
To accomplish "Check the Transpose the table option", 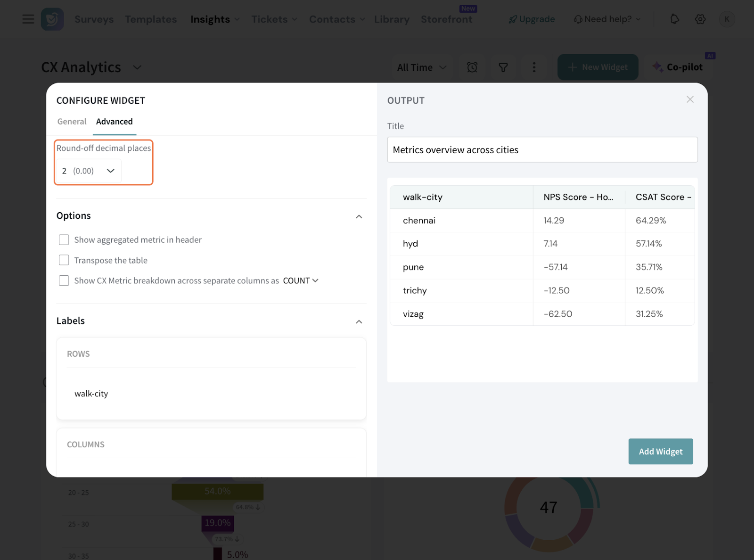I will pyautogui.click(x=64, y=260).
